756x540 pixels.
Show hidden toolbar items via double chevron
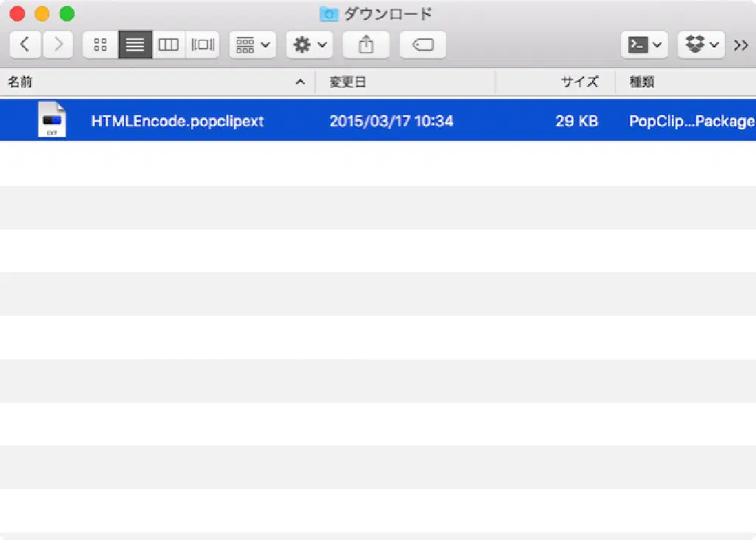click(740, 45)
